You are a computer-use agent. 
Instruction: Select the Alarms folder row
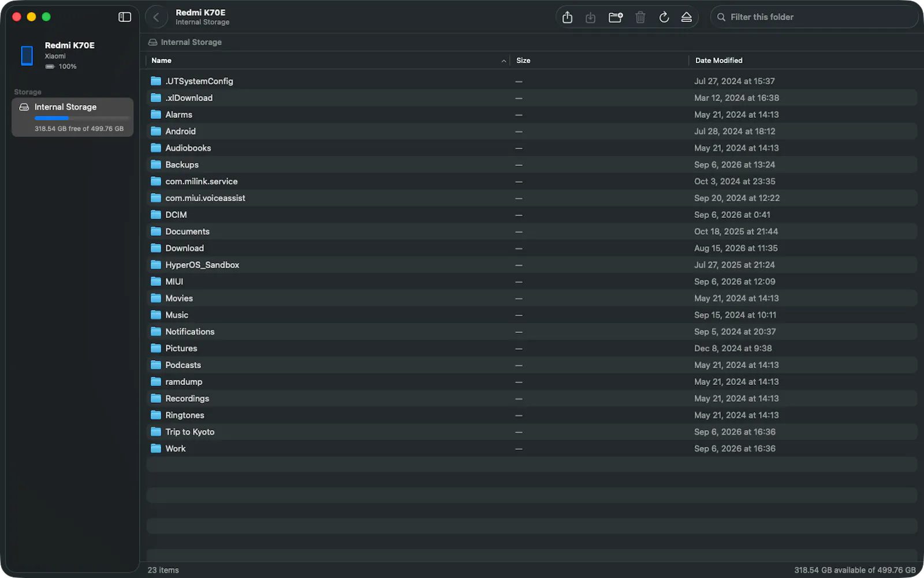point(531,114)
